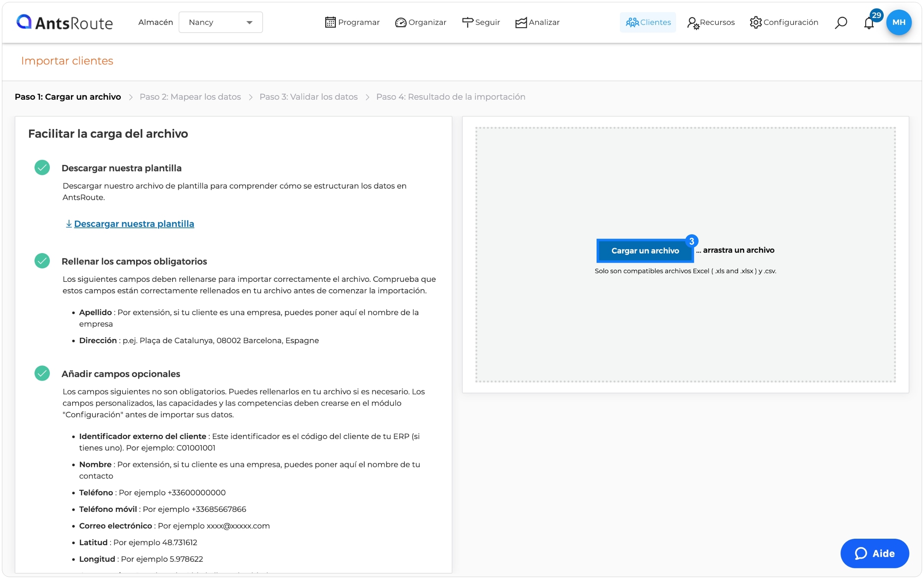Click Identificador externo del cliente label
This screenshot has width=924, height=579.
pyautogui.click(x=143, y=436)
